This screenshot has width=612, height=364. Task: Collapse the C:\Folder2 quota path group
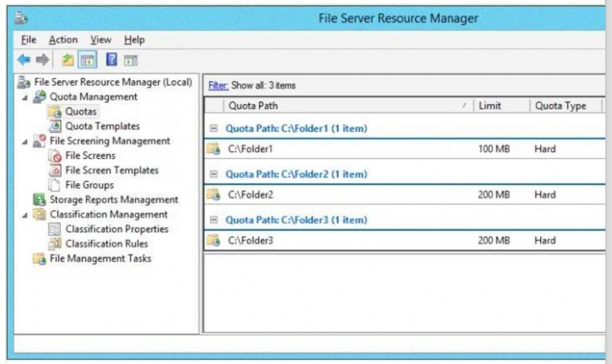[x=214, y=174]
